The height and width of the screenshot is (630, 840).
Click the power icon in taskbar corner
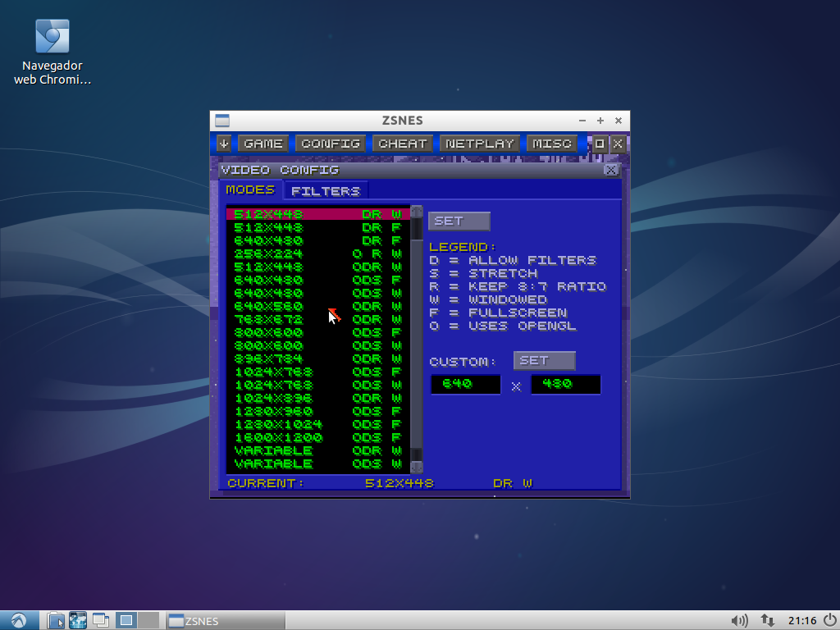829,621
